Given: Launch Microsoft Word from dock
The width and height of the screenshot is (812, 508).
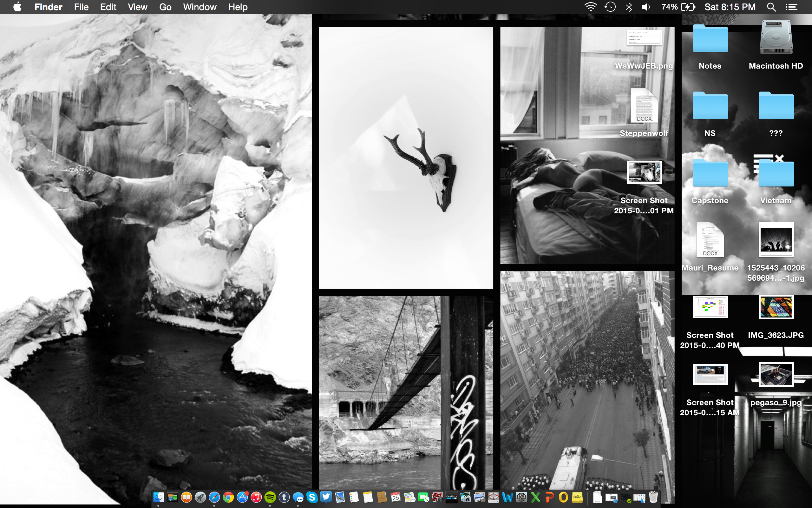Looking at the screenshot, I should pos(507,497).
